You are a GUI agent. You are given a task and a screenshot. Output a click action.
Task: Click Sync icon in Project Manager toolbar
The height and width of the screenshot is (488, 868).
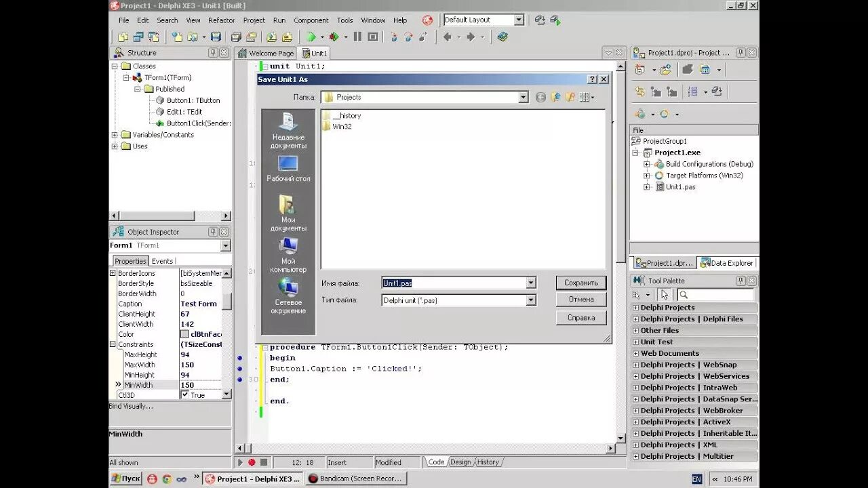(x=640, y=91)
